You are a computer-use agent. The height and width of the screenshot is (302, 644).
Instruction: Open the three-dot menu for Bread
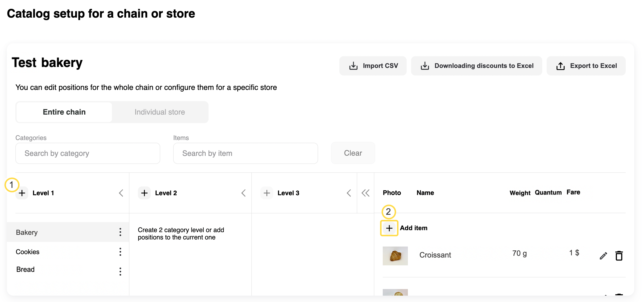pos(120,271)
